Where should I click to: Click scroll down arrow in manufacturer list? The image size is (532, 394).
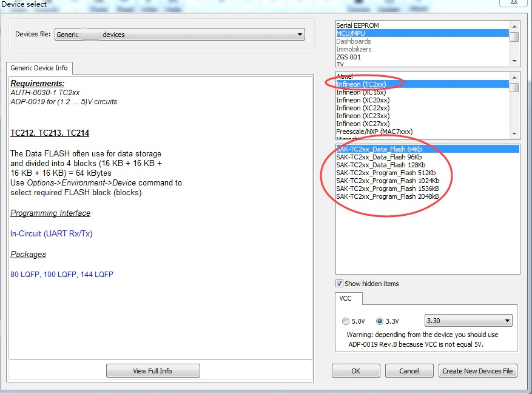coord(514,133)
